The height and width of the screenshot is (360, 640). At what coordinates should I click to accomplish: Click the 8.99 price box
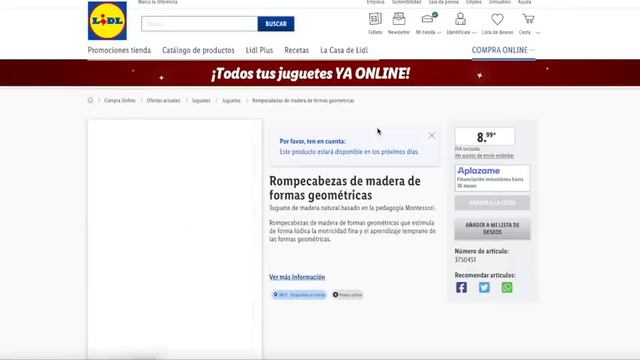[x=485, y=136]
